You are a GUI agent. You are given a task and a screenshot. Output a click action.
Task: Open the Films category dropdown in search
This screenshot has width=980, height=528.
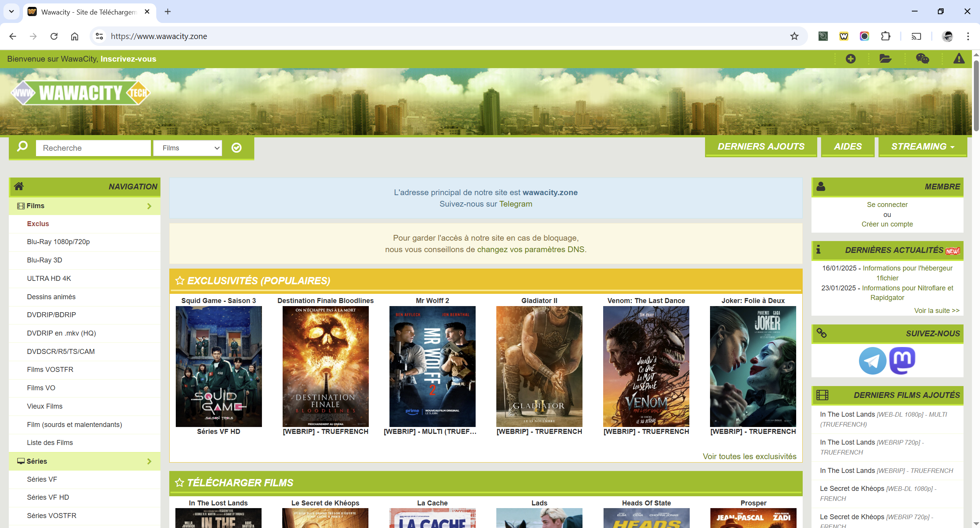(x=188, y=148)
